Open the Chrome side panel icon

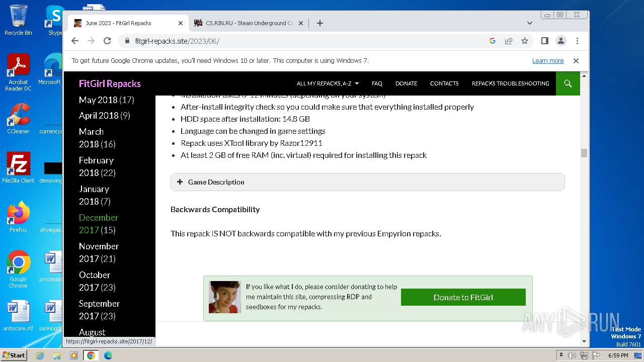coord(545,41)
